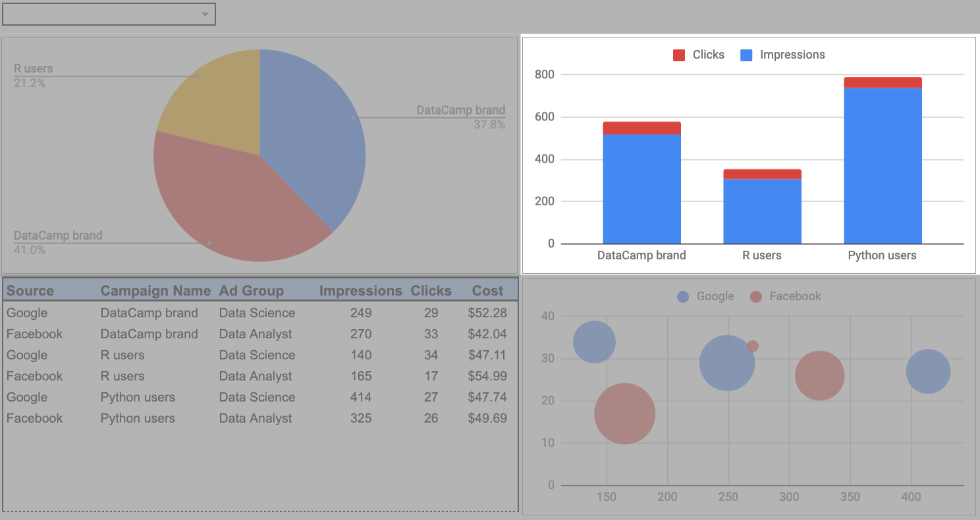Viewport: 980px width, 520px height.
Task: Click the blue Impressions legend swatch
Action: click(746, 55)
